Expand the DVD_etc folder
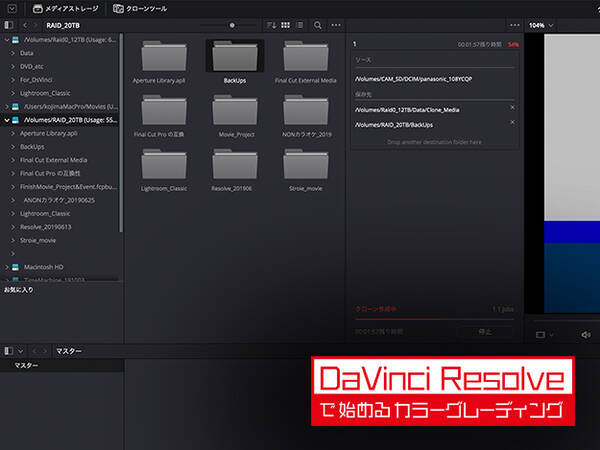Image resolution: width=600 pixels, height=450 pixels. click(x=13, y=67)
